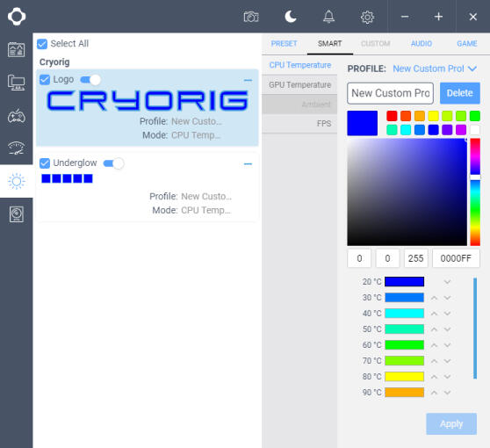Select the Underglow LED strip preview

click(x=67, y=178)
